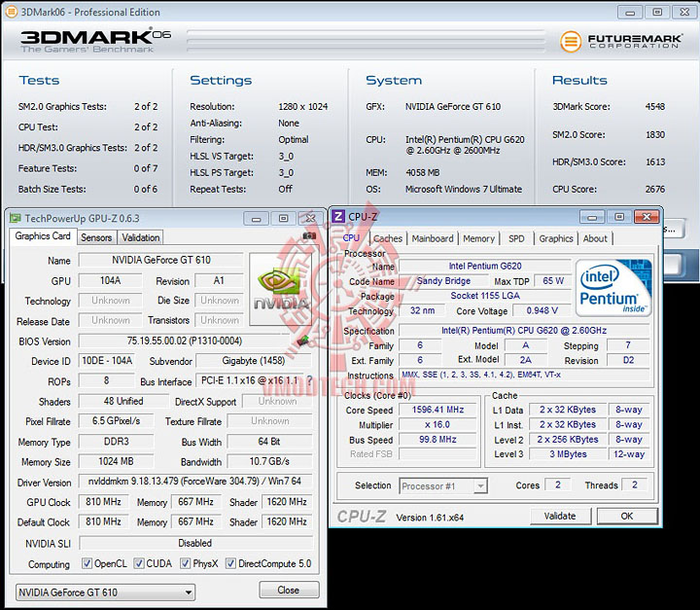Maximize the 3DMark06 window

pos(657,12)
